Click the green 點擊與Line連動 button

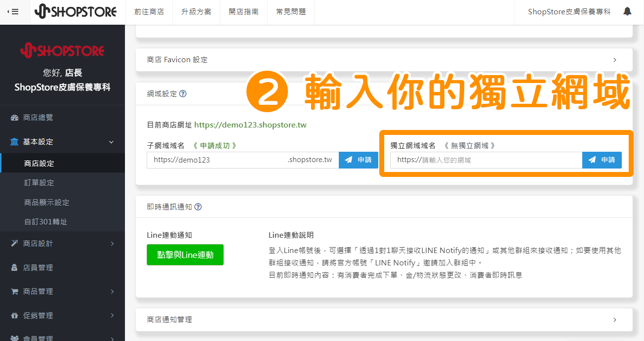(x=185, y=255)
